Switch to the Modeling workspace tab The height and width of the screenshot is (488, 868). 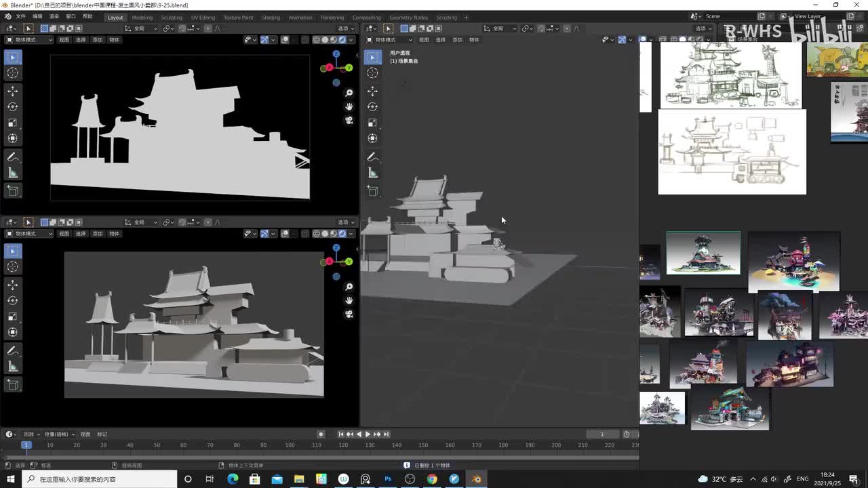click(x=142, y=18)
